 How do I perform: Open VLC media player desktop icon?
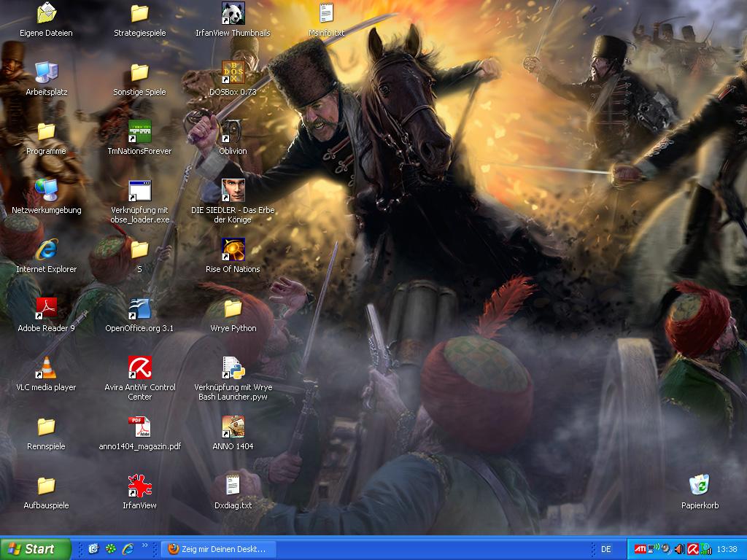(47, 367)
